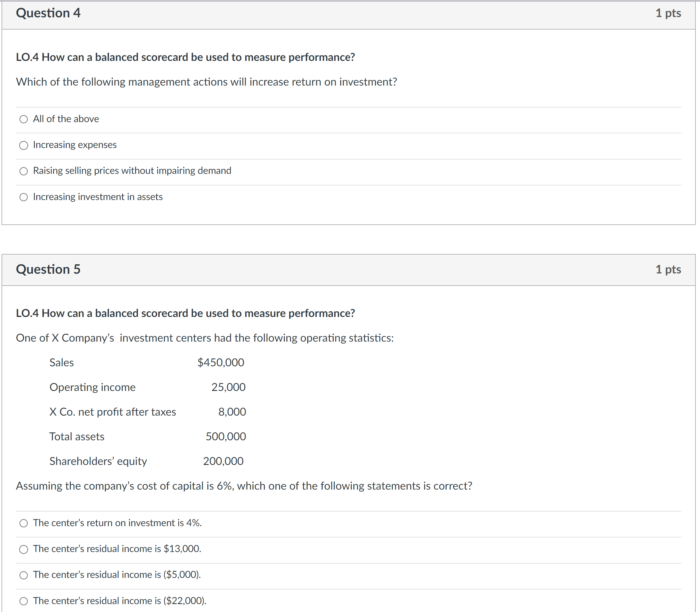The image size is (700, 612).
Task: Click the 'Total assets' row label
Action: (x=77, y=436)
